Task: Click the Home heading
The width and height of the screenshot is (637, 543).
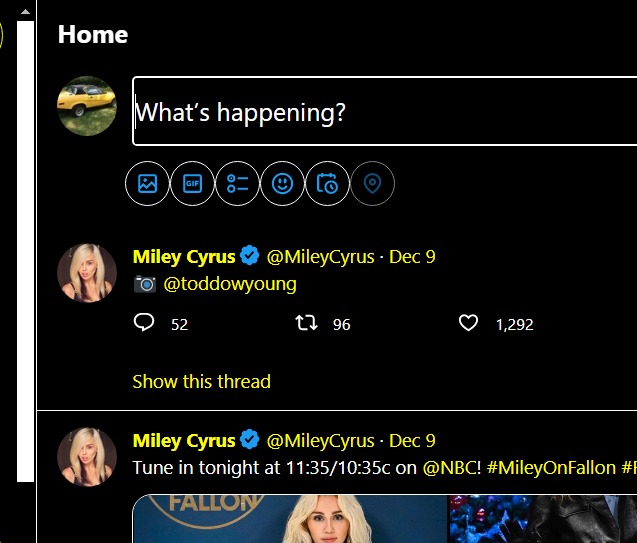Action: (x=93, y=35)
